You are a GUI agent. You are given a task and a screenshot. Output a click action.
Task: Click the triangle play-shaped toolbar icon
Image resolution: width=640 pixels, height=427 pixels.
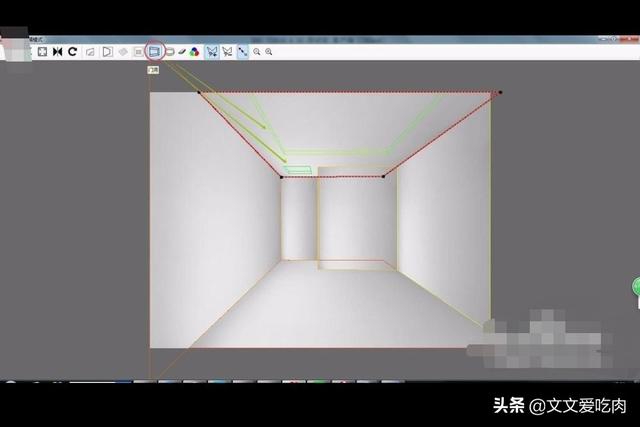pos(107,50)
